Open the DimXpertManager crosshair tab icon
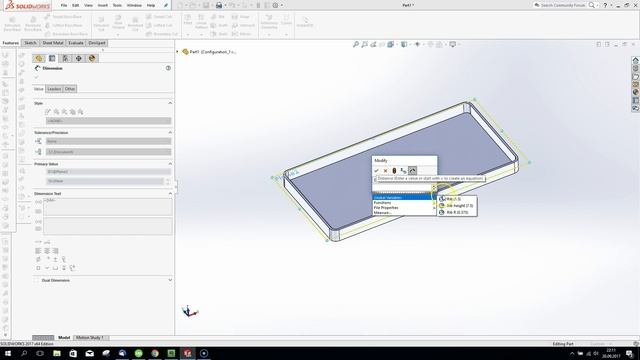This screenshot has width=640, height=360. pos(78,58)
